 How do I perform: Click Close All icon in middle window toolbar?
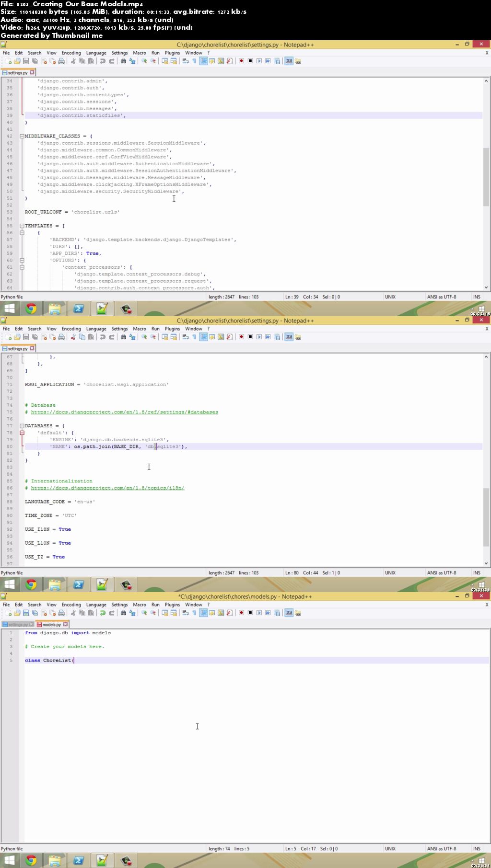point(52,337)
